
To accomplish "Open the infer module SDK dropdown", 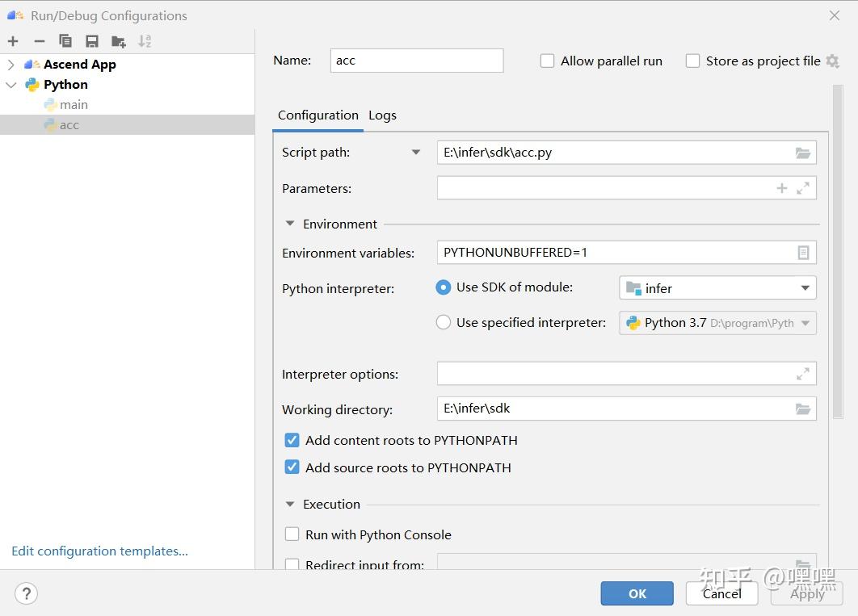I will point(717,288).
